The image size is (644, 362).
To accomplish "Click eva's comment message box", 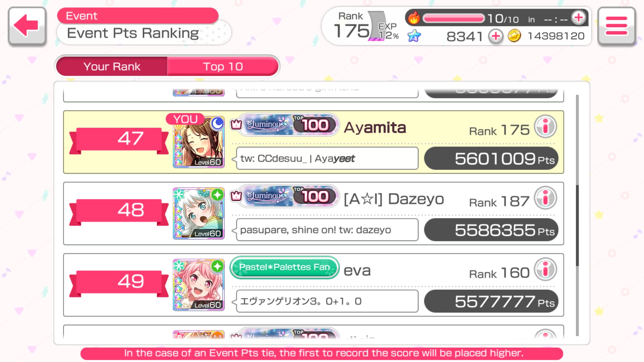I will [x=327, y=301].
